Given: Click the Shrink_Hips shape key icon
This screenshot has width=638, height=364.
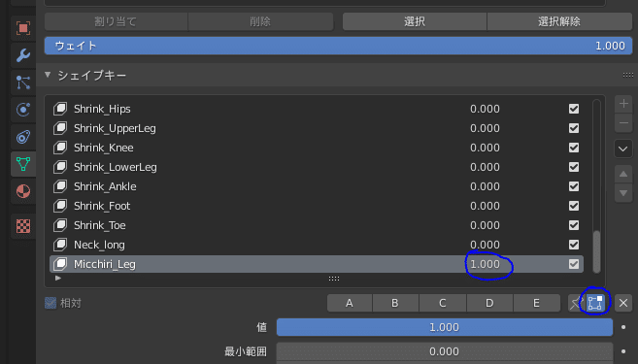Looking at the screenshot, I should pos(60,109).
